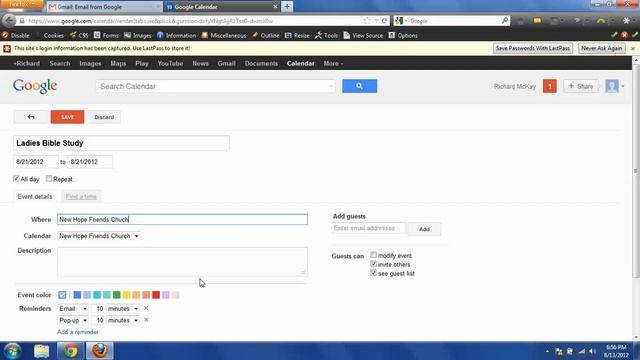Choose the yellow event color
Image resolution: width=640 pixels, height=360 pixels.
point(127,295)
